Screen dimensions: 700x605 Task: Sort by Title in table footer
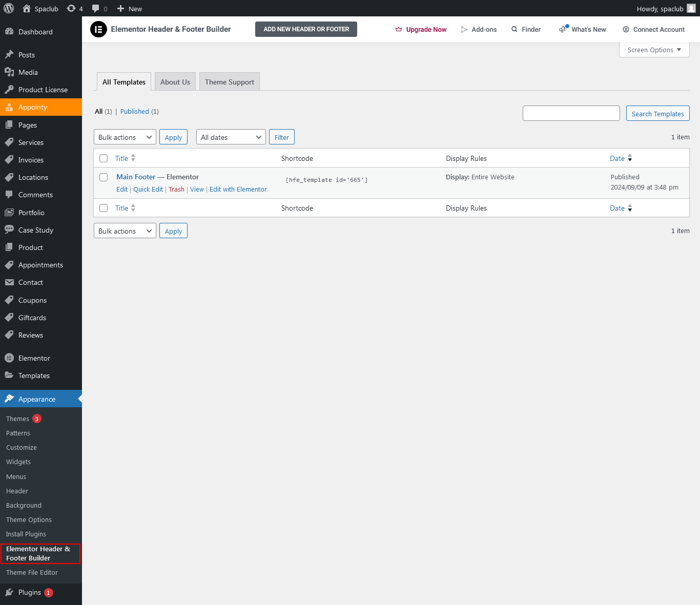(x=125, y=208)
